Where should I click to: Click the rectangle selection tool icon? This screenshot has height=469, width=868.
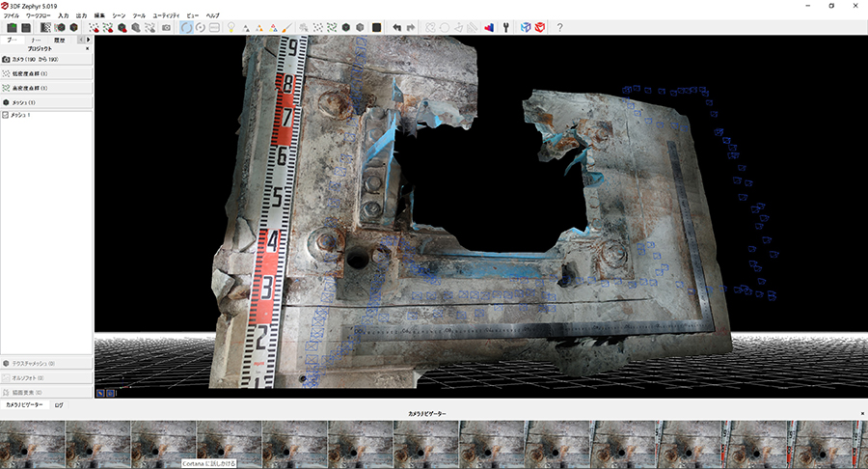(x=214, y=27)
